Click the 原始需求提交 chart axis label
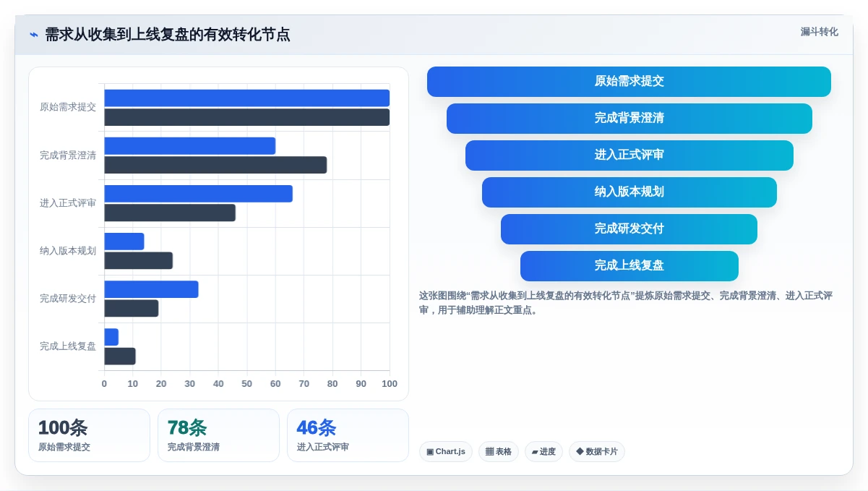868x491 pixels. pos(68,107)
